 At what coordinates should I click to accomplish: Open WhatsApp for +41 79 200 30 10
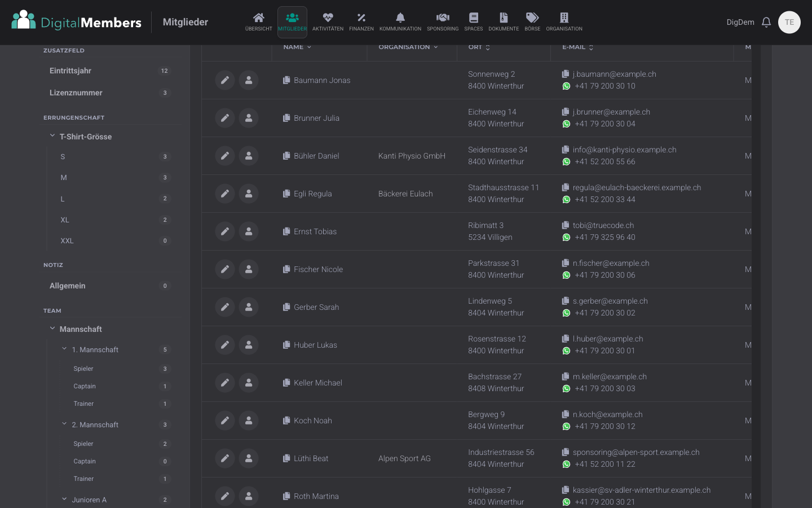pos(566,86)
